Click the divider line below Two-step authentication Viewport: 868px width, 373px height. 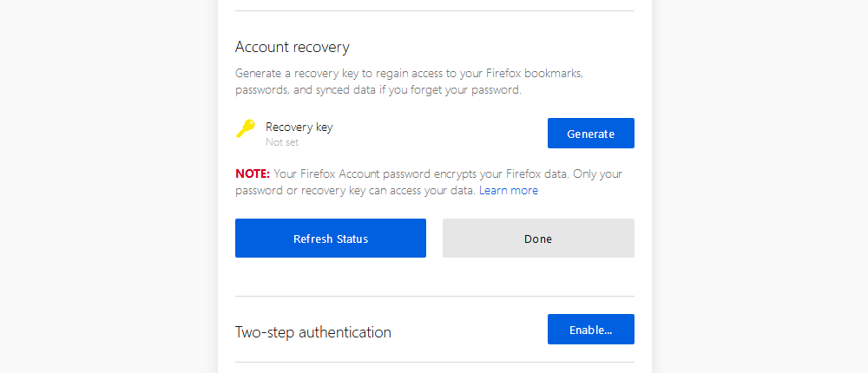(434, 362)
